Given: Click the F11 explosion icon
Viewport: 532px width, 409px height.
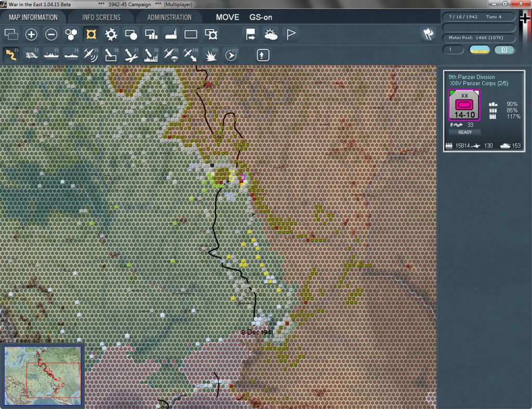Looking at the screenshot, I should pyautogui.click(x=211, y=55).
